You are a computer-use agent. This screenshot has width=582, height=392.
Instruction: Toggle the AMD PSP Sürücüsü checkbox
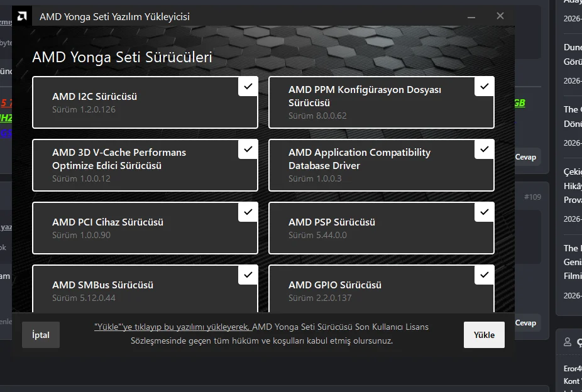tap(484, 212)
